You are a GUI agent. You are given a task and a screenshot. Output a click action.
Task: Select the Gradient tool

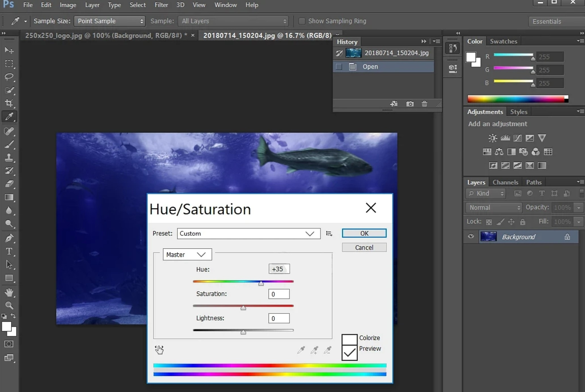pyautogui.click(x=9, y=197)
